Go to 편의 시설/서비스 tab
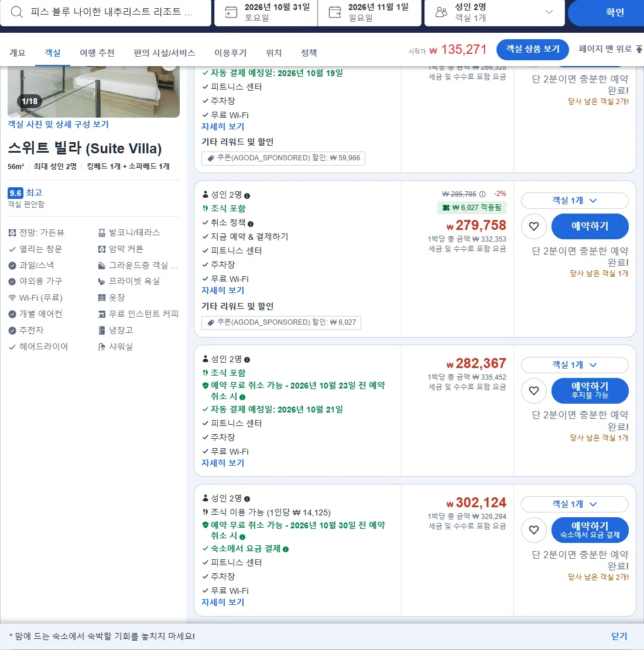This screenshot has height=650, width=644. [165, 53]
